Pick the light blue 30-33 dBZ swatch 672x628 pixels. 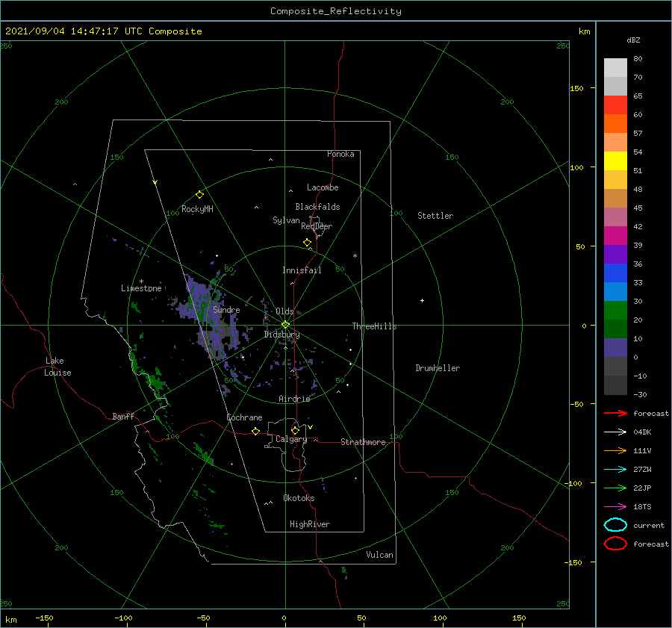[615, 292]
